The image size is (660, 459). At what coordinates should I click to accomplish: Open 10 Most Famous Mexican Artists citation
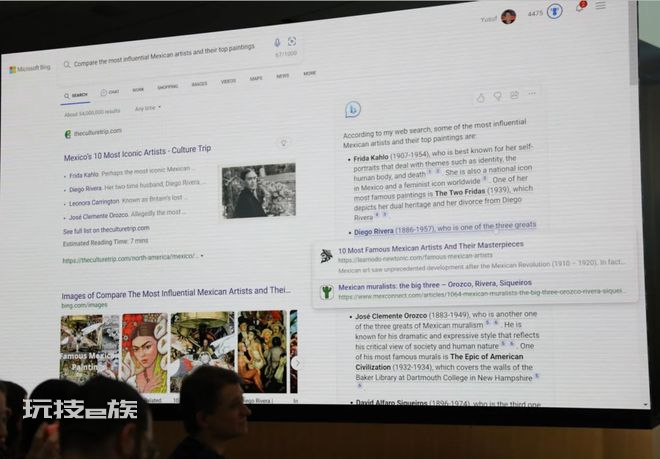point(431,247)
